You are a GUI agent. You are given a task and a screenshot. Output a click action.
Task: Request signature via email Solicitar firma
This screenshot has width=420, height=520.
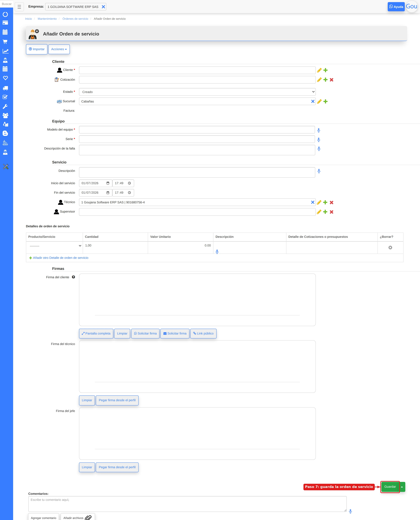click(175, 334)
